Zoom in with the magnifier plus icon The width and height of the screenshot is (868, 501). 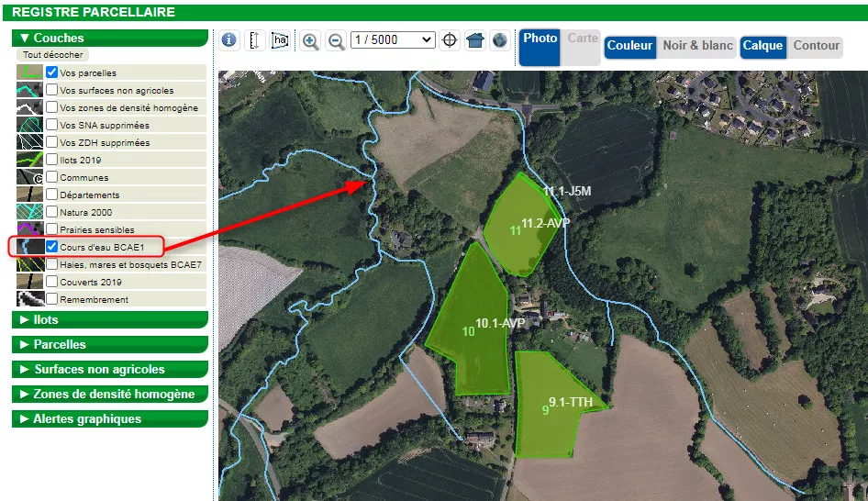311,40
